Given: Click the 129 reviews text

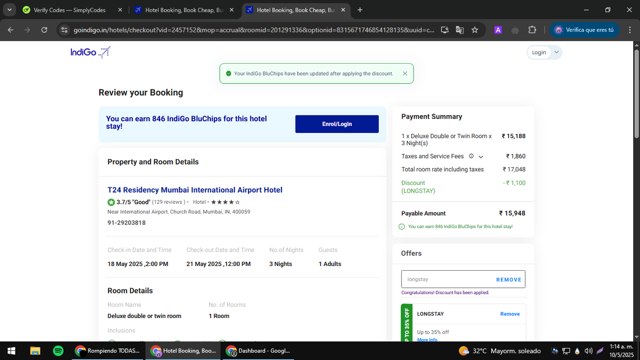Looking at the screenshot, I should [x=168, y=202].
